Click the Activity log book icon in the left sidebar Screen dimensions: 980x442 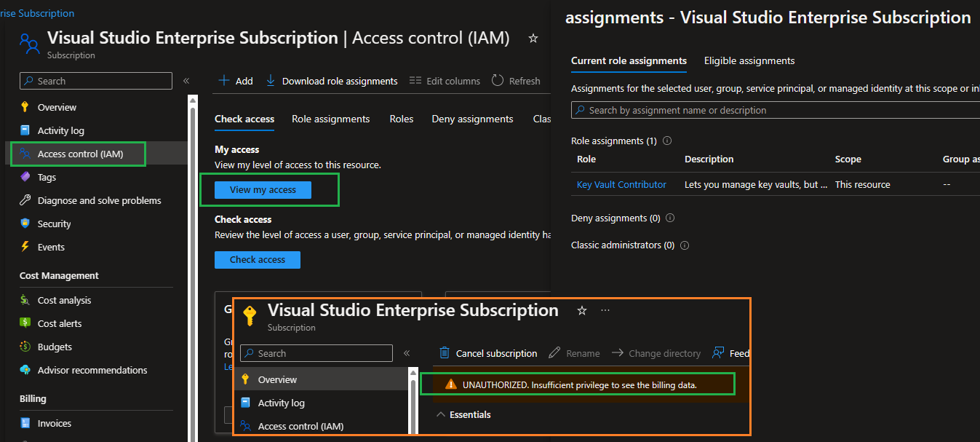25,130
